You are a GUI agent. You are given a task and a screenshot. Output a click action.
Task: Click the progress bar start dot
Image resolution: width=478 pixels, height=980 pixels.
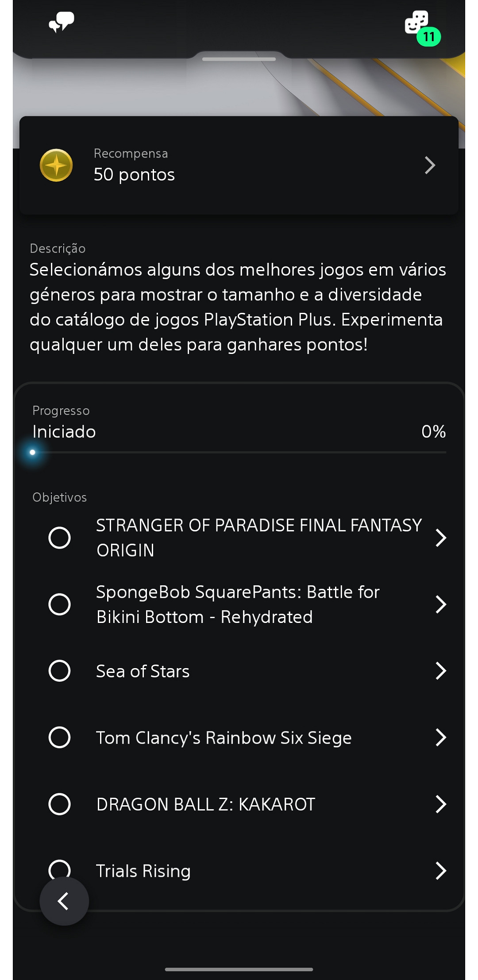[x=32, y=452]
